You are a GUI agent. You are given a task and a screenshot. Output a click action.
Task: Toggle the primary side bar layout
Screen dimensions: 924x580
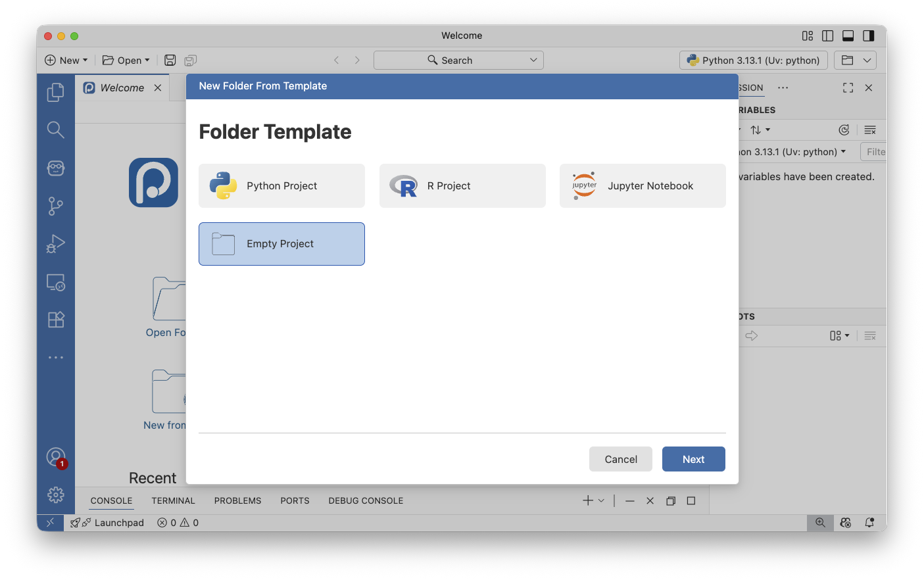[828, 36]
